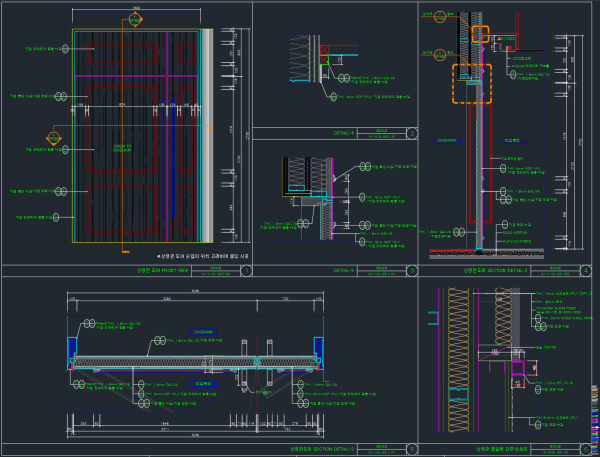Image resolution: width=600 pixels, height=457 pixels.
Task: Click the left blue boxed room label in drawing 4
Action: point(447,140)
